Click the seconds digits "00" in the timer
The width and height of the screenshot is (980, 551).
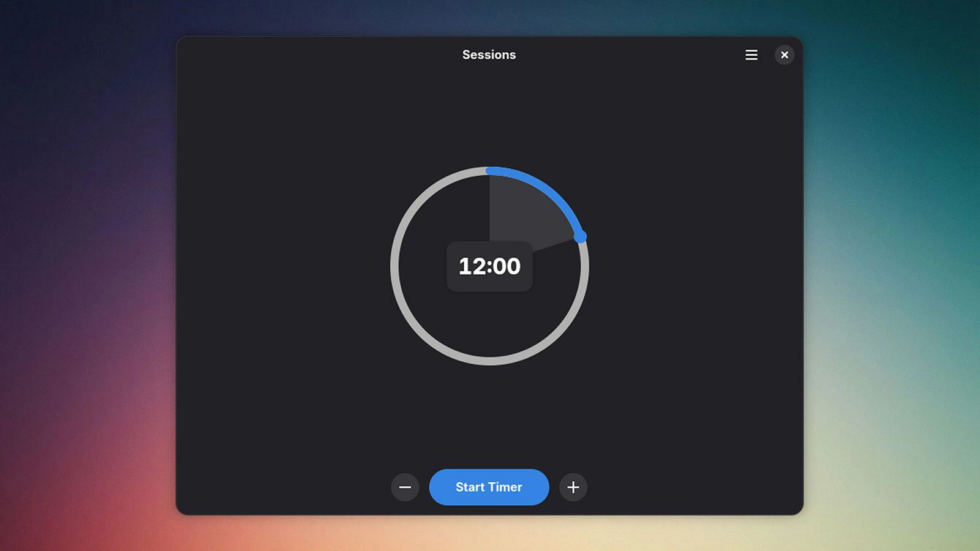click(507, 266)
